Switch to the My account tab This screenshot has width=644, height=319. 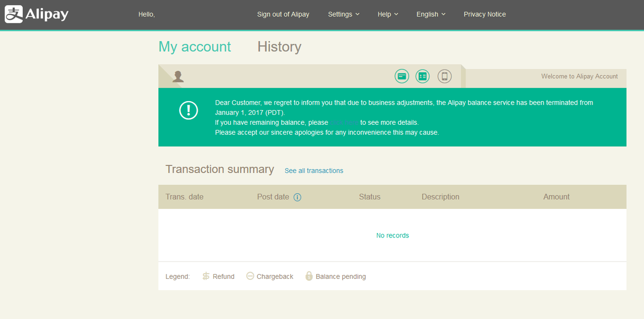pos(195,47)
